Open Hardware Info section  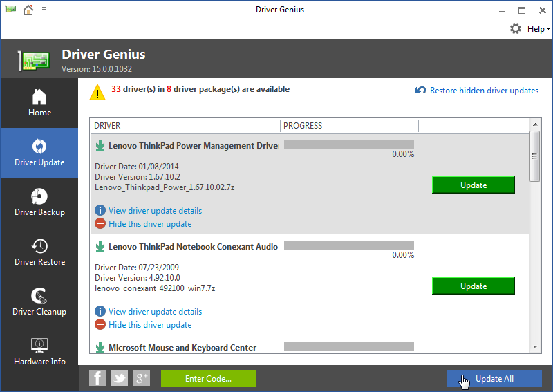pyautogui.click(x=39, y=352)
